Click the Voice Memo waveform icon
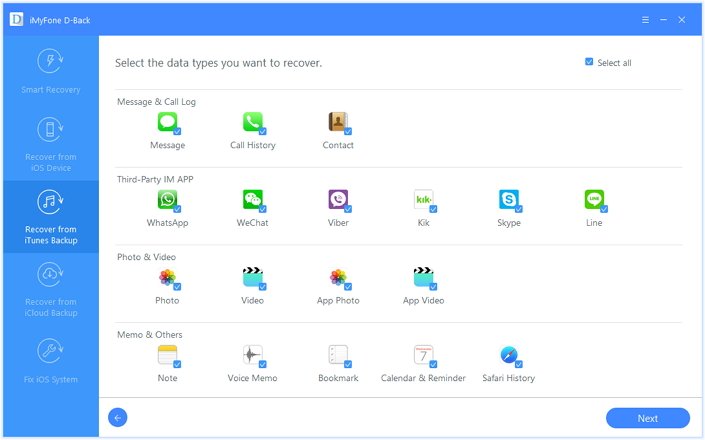This screenshot has height=440, width=705. (253, 355)
